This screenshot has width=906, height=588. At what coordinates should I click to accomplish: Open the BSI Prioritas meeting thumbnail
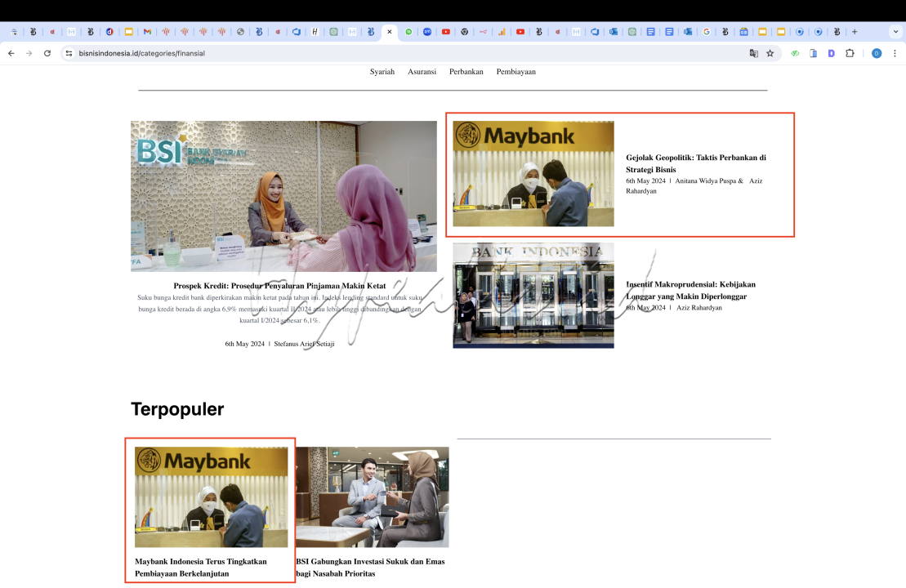(372, 497)
